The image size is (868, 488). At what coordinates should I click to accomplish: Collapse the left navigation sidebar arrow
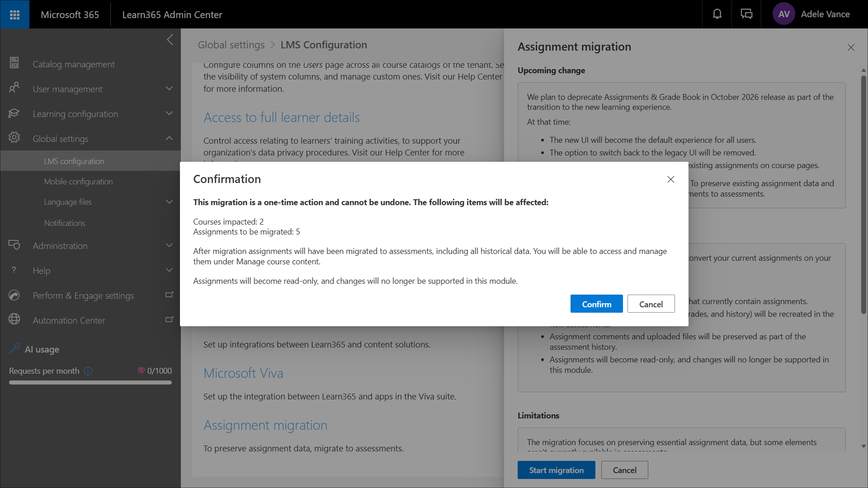pos(170,40)
